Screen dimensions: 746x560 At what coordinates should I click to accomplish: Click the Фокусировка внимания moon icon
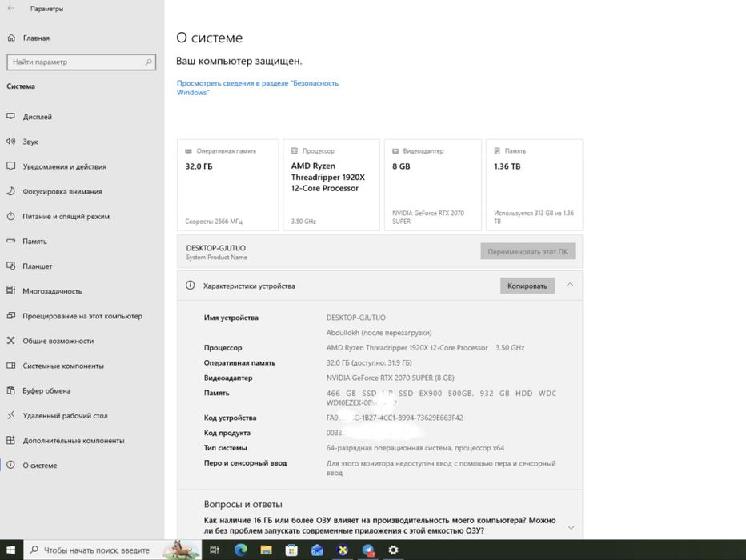[11, 191]
